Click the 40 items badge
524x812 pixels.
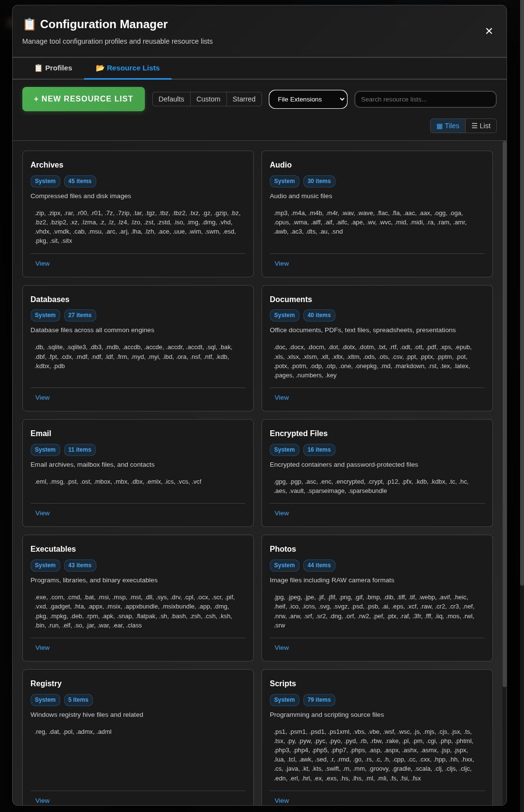319,315
